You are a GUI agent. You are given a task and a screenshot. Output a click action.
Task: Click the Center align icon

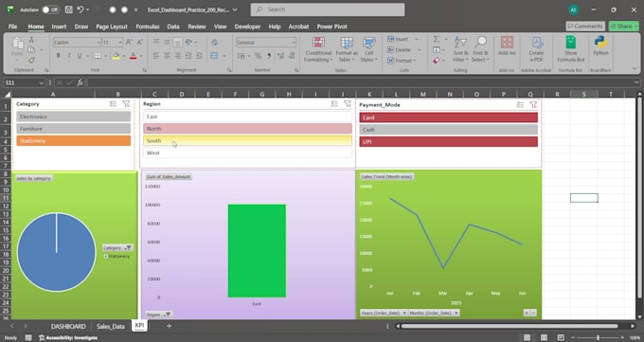[x=167, y=56]
